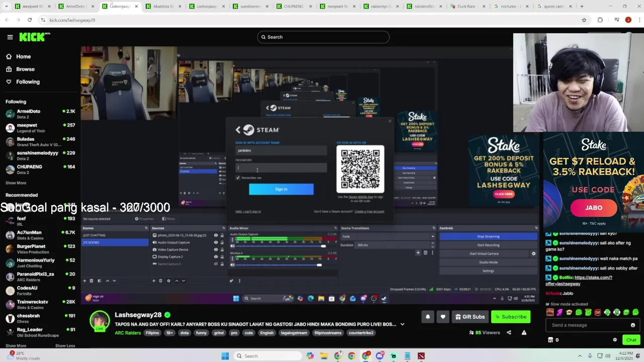View site information icon in address bar
Screen dimensions: 644x362
tap(43, 20)
